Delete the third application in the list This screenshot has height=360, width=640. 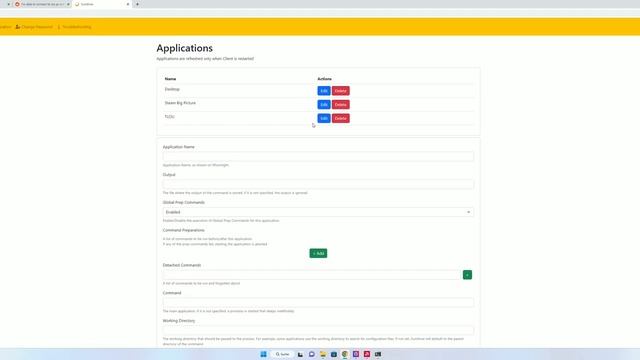340,118
